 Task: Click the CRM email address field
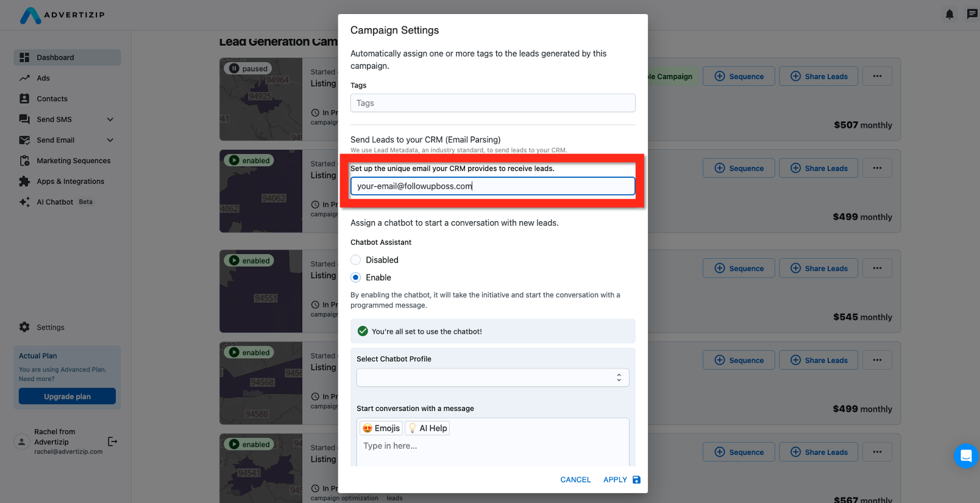(492, 186)
